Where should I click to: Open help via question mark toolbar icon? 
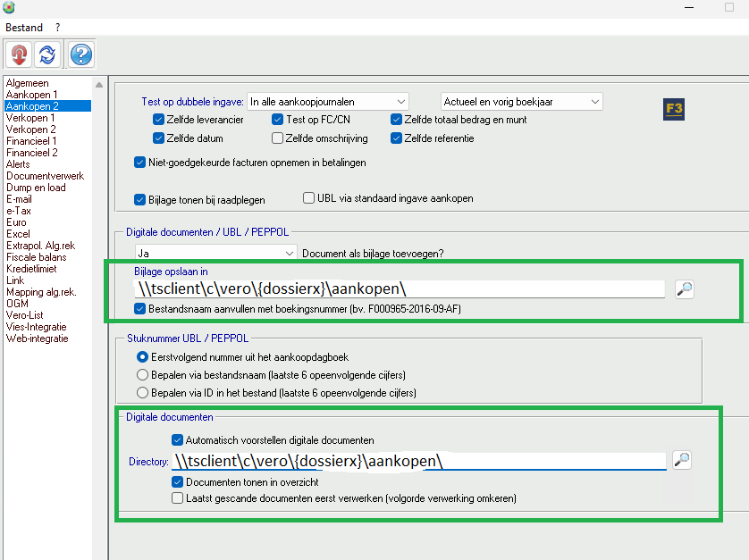[80, 55]
